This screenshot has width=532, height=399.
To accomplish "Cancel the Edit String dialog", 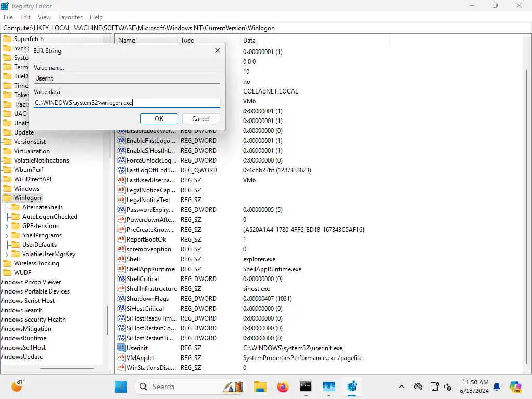I will [201, 119].
